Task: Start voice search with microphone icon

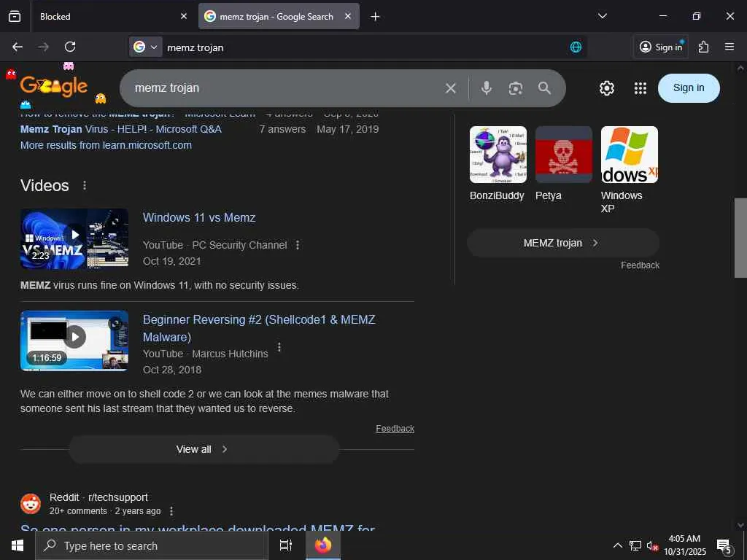Action: click(x=487, y=88)
